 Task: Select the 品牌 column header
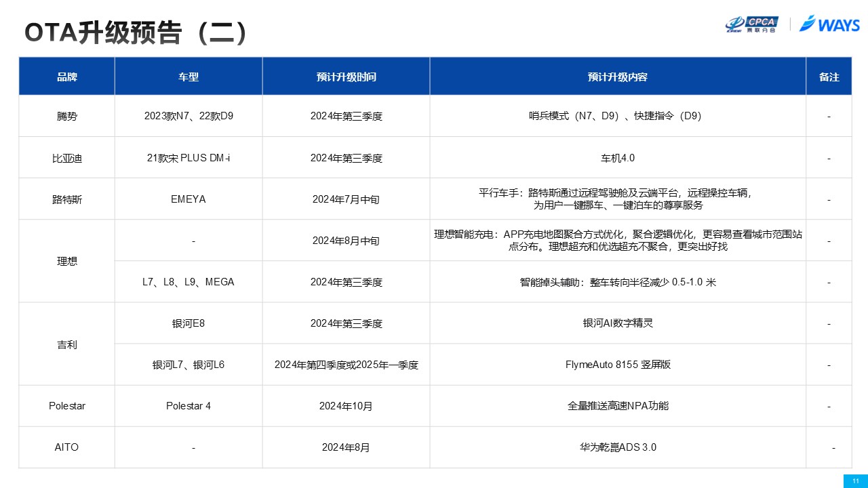66,77
